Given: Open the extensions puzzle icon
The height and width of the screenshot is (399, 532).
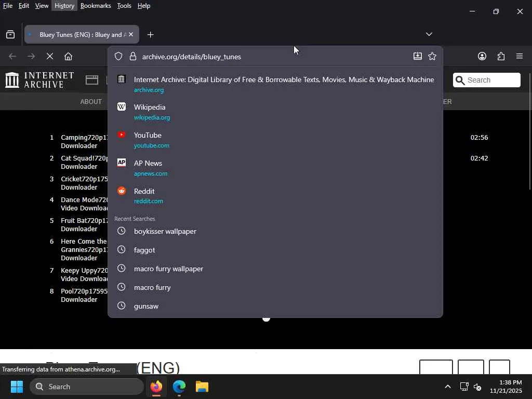Looking at the screenshot, I should tap(501, 56).
